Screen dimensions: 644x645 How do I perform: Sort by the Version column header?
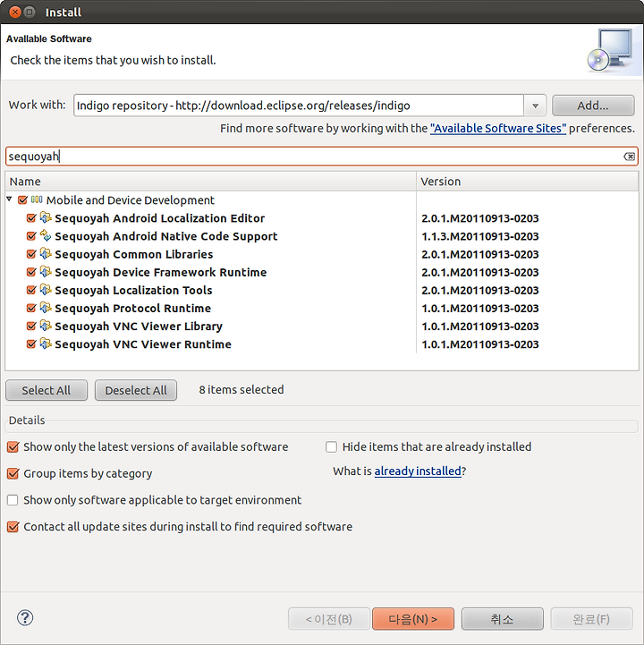(527, 182)
